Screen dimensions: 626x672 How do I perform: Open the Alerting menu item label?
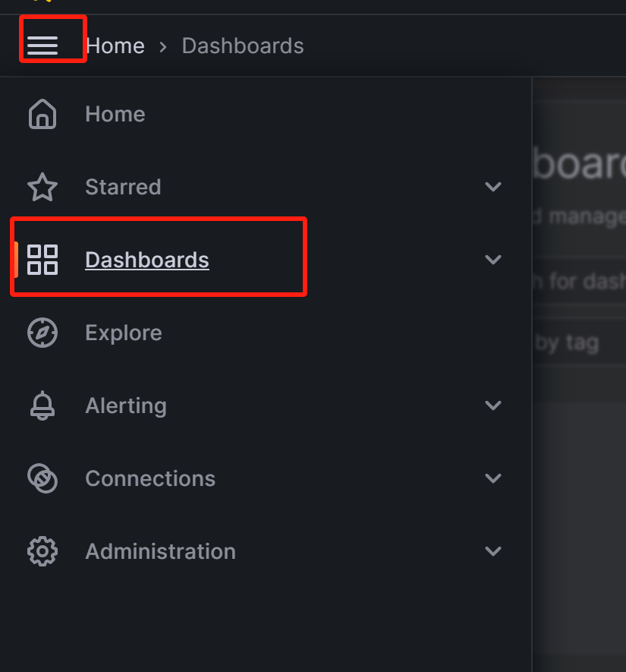pyautogui.click(x=126, y=405)
